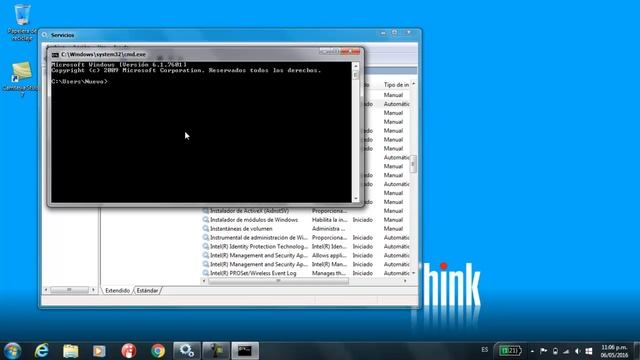Sort by the Tipo de in... column header

[x=396, y=85]
